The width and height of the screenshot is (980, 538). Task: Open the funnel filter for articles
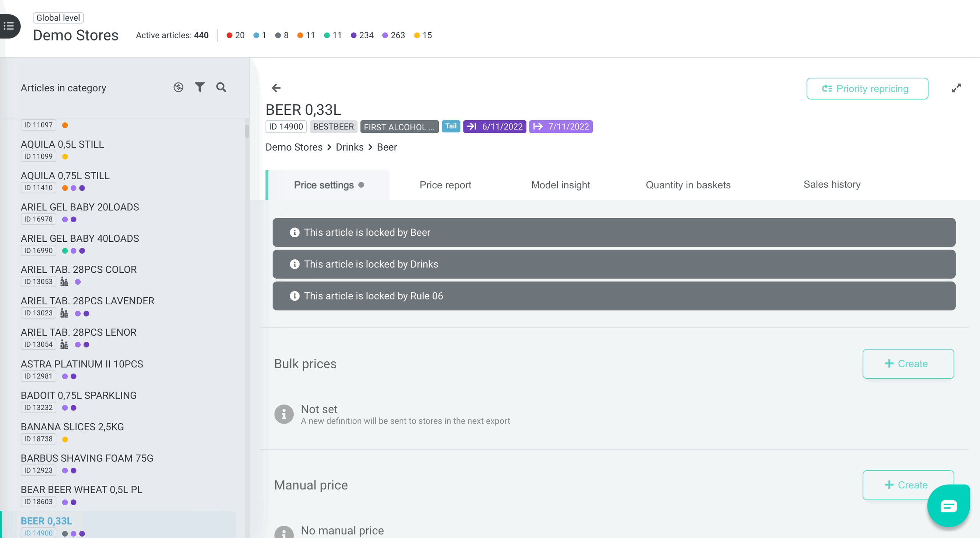click(x=200, y=88)
